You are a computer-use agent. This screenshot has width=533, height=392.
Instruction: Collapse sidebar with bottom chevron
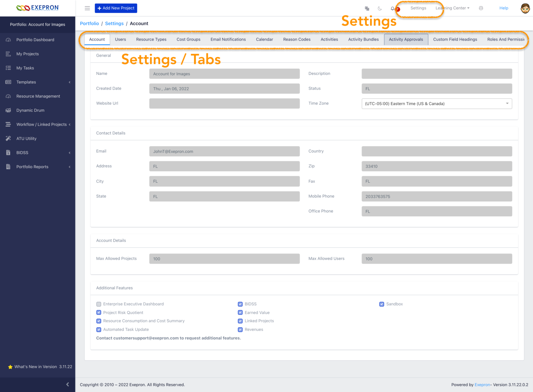point(68,384)
